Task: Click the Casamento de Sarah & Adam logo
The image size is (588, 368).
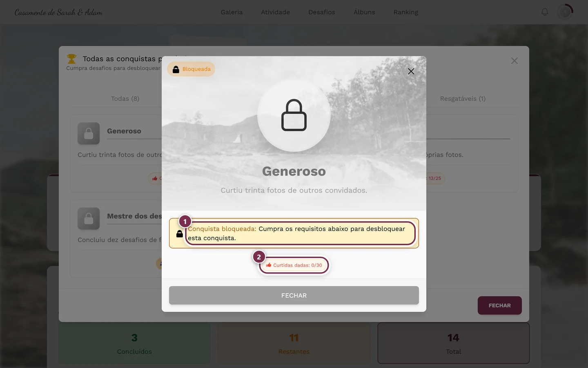Action: pyautogui.click(x=58, y=12)
